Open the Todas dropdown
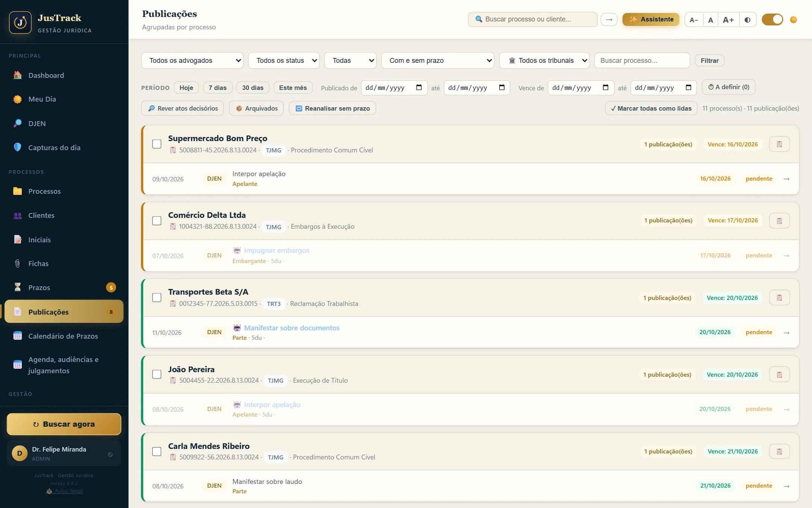 (350, 61)
